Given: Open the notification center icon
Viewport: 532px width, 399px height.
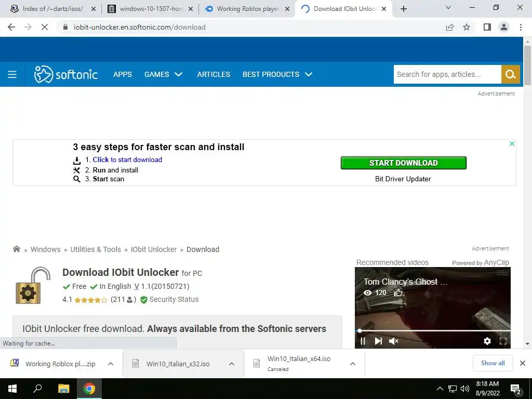Looking at the screenshot, I should [516, 389].
